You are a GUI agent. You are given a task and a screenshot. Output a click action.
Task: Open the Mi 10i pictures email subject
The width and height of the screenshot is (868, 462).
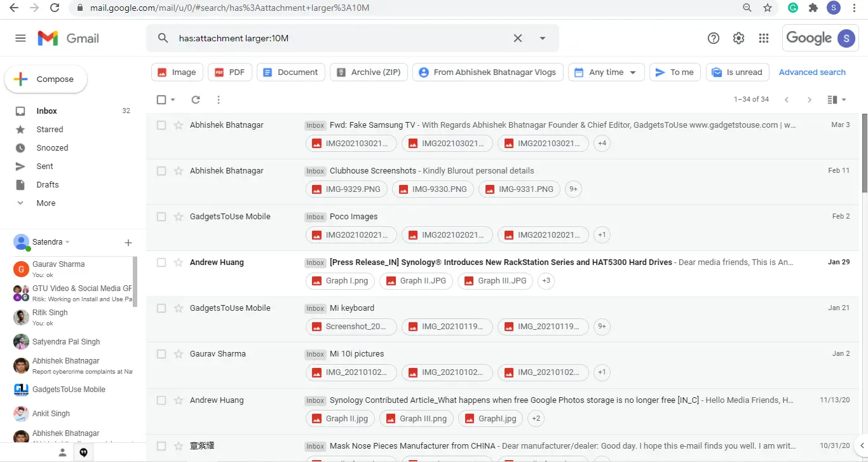point(356,354)
